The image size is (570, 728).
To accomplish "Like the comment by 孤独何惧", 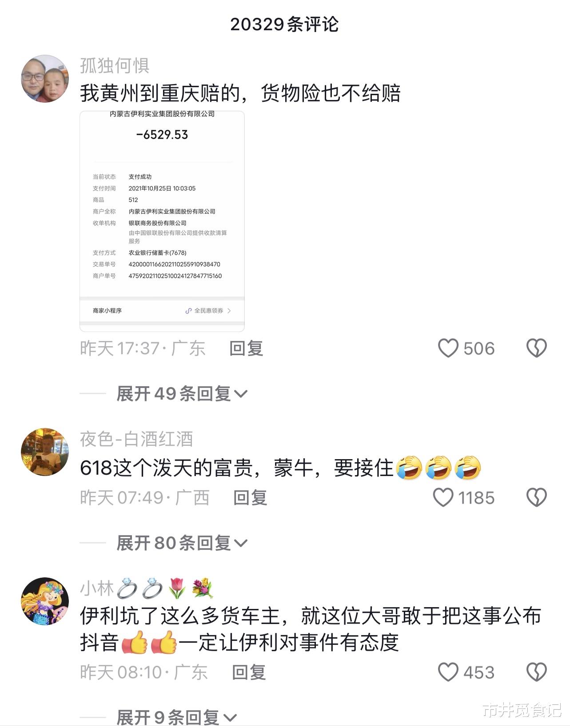I will pos(448,348).
